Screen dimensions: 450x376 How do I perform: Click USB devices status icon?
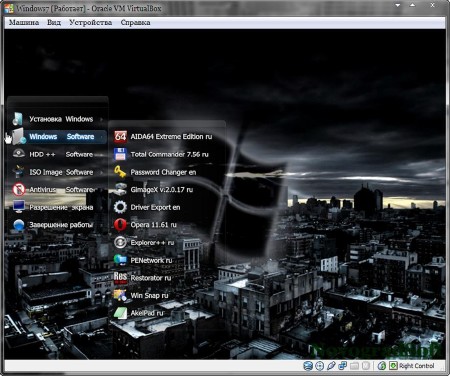point(331,366)
